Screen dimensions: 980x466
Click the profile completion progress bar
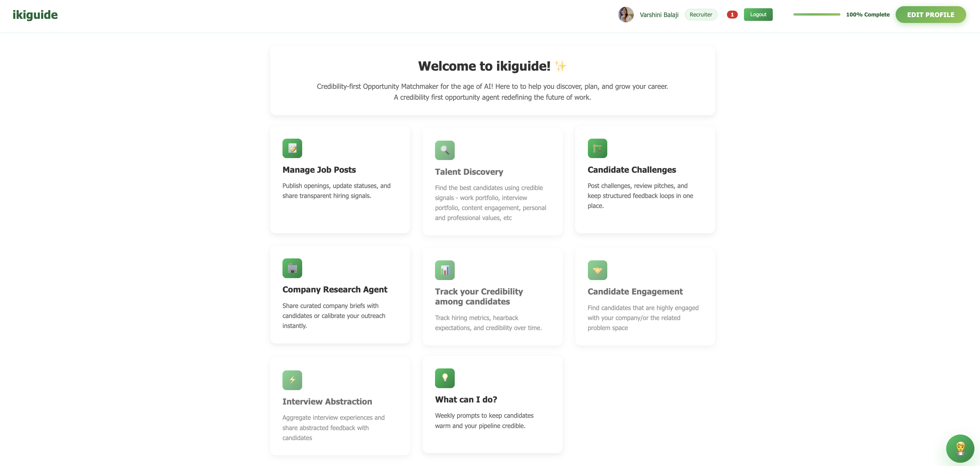(x=816, y=14)
